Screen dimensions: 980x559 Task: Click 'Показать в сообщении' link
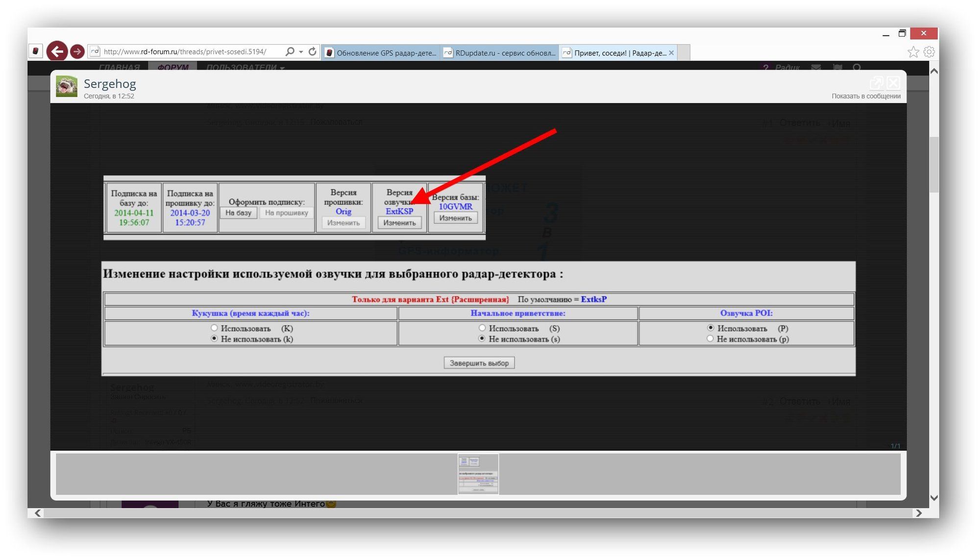pos(865,96)
